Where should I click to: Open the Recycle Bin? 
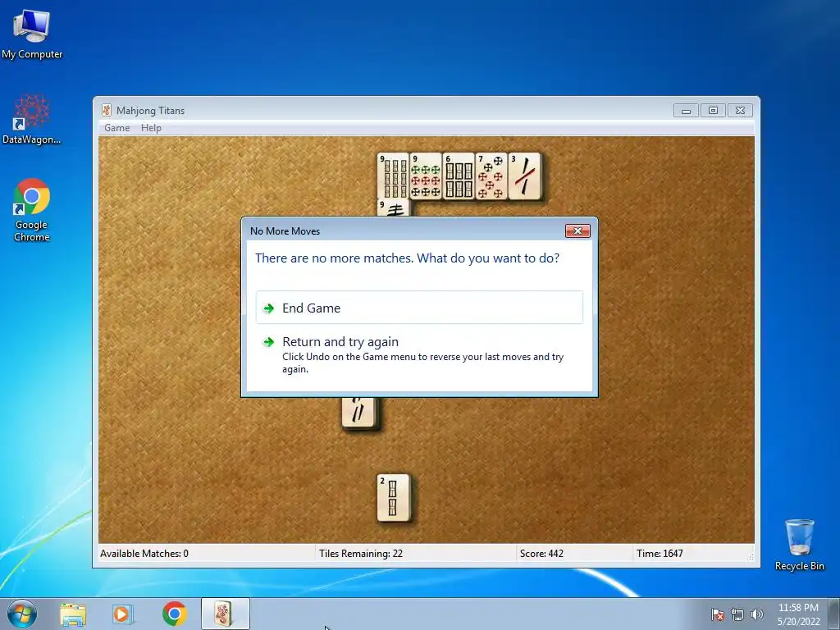pos(799,545)
